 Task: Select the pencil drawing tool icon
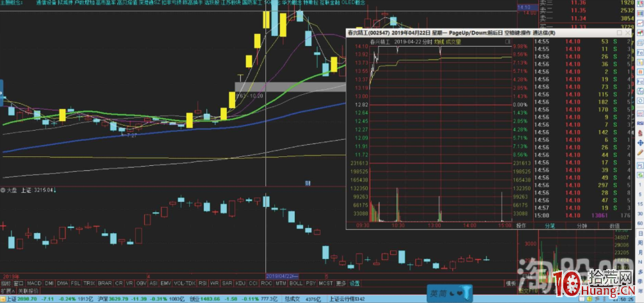point(640,152)
